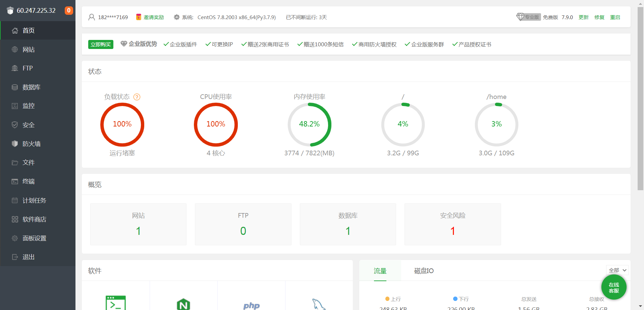Click the memory usage 48.2% gauge
Viewport: 644px width, 310px height.
pos(309,124)
